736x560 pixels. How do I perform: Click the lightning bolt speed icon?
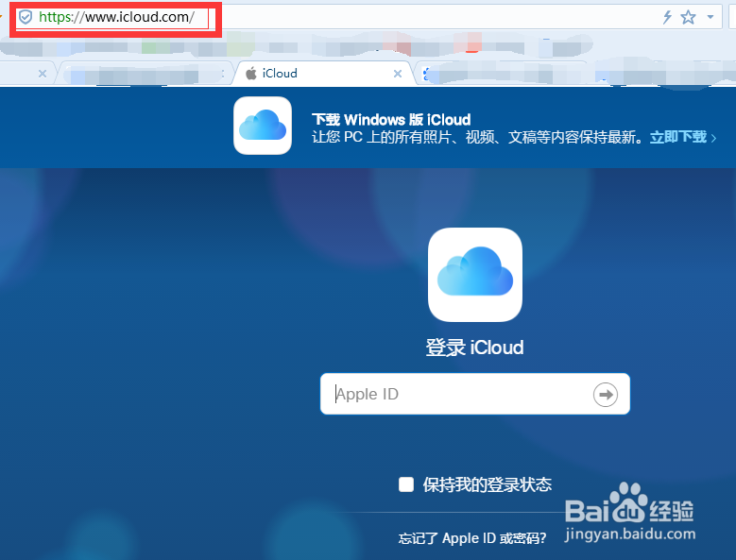coord(667,17)
